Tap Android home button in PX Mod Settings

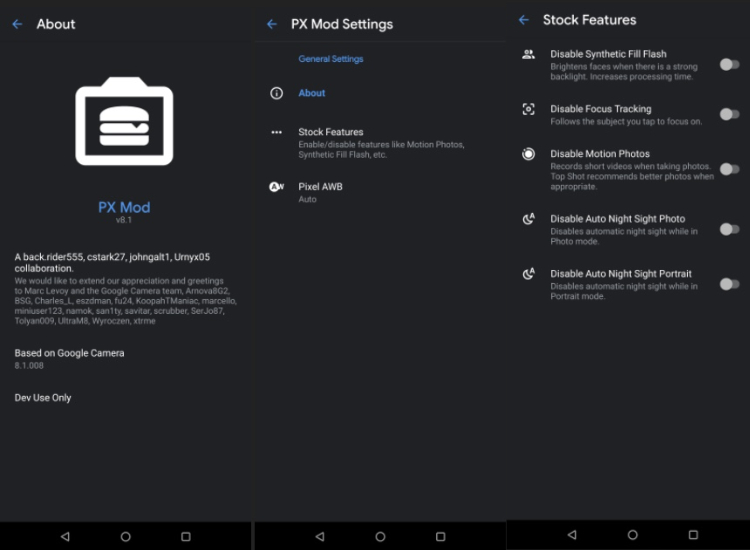pos(380,537)
